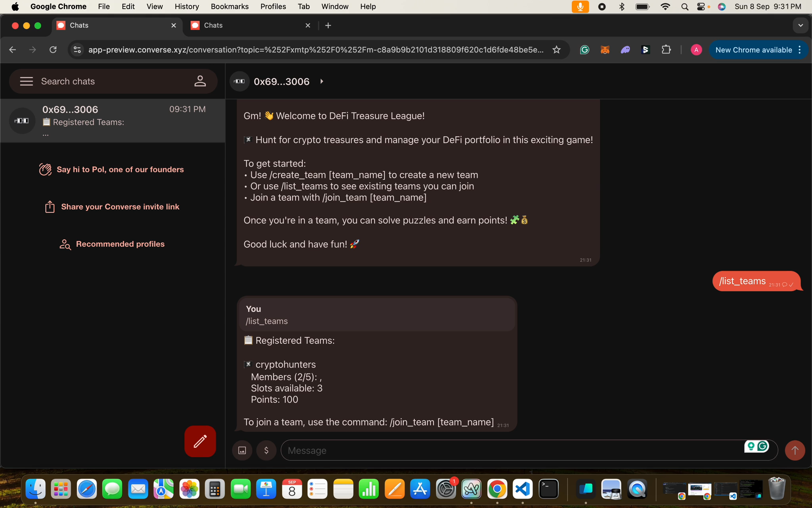
Task: Open the MetaMask fox extension
Action: tap(605, 50)
